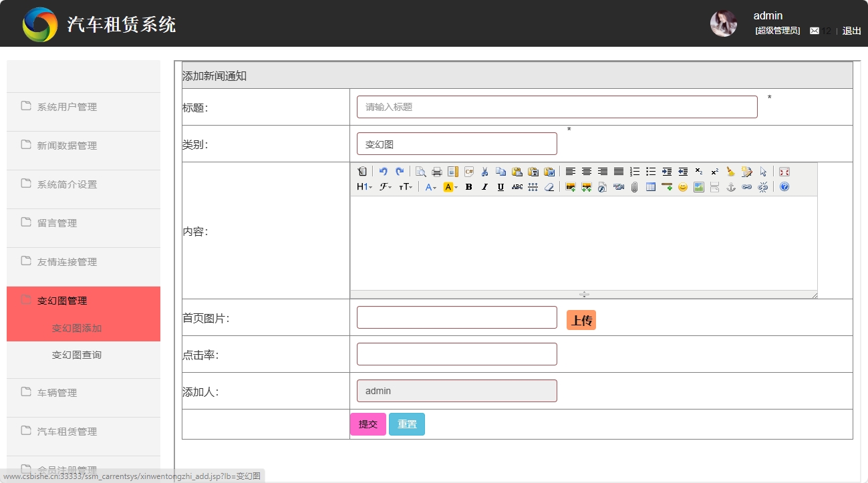This screenshot has height=483, width=868.
Task: Toggle fullscreen mode for the editor
Action: [784, 172]
